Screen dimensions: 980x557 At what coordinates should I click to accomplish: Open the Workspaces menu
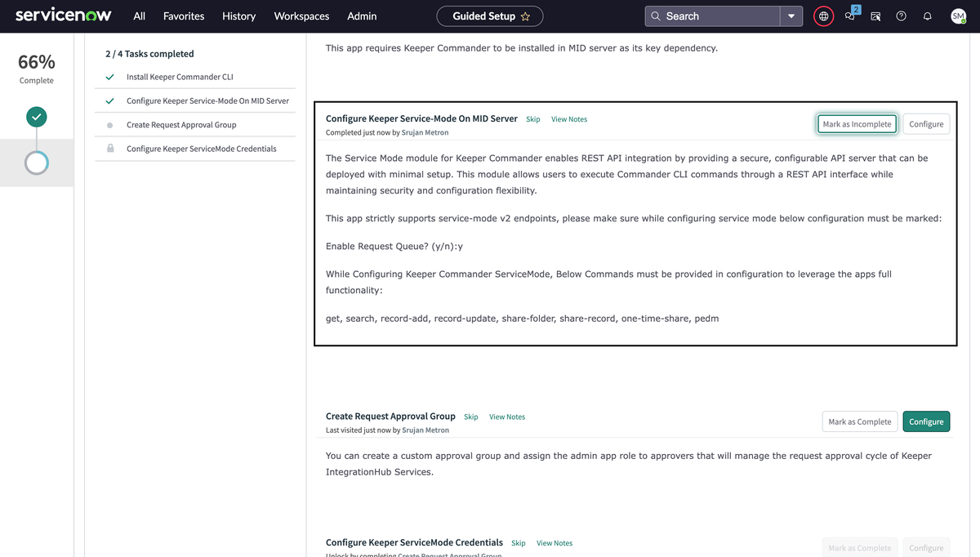[x=301, y=16]
